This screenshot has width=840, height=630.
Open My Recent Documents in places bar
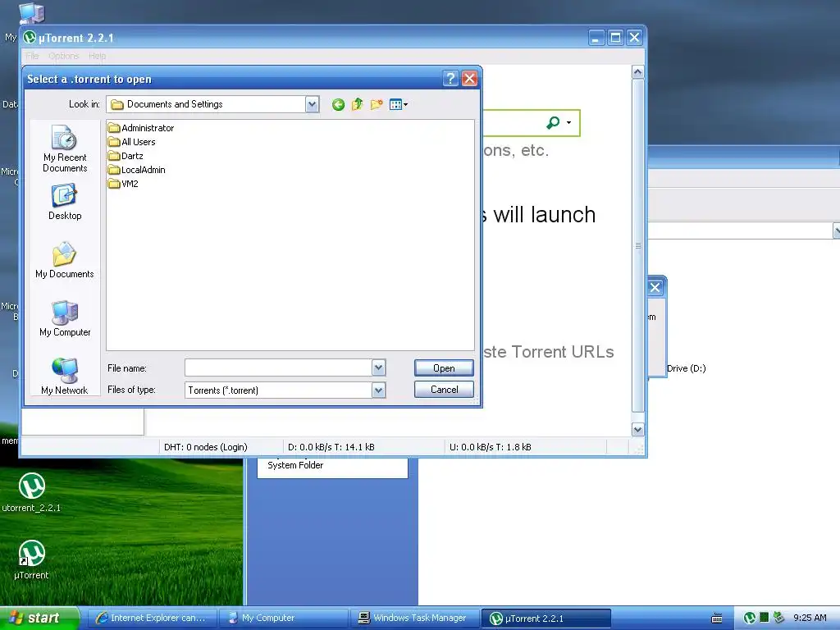click(x=65, y=148)
